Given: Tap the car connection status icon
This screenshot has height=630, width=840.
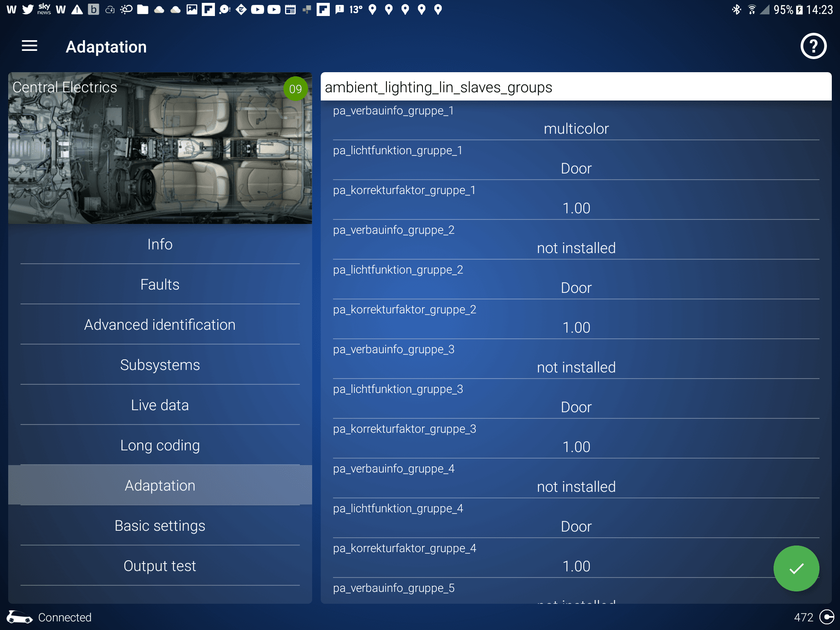Looking at the screenshot, I should 19,617.
